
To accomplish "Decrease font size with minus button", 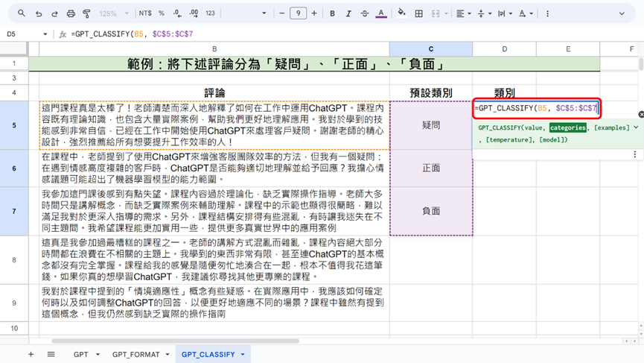I will click(x=281, y=13).
